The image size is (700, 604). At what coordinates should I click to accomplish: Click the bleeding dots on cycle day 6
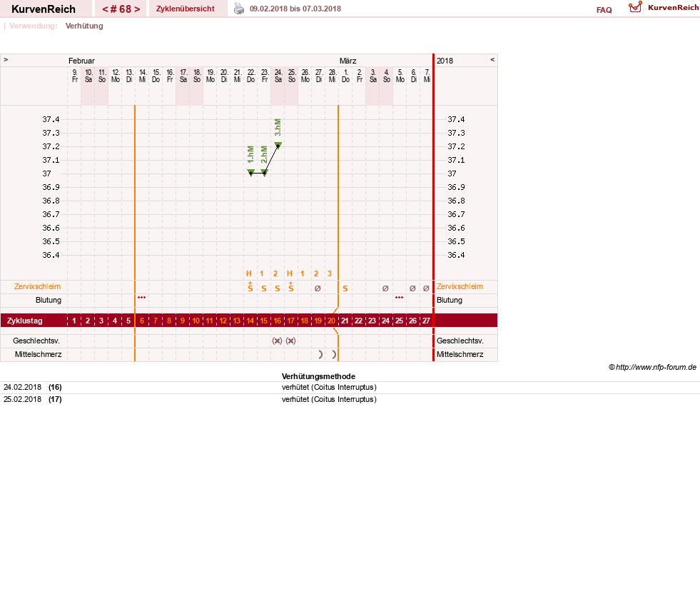tap(141, 298)
